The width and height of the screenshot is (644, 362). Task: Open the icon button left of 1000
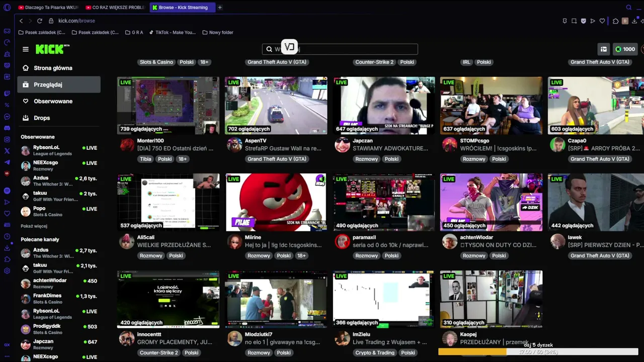pyautogui.click(x=603, y=49)
